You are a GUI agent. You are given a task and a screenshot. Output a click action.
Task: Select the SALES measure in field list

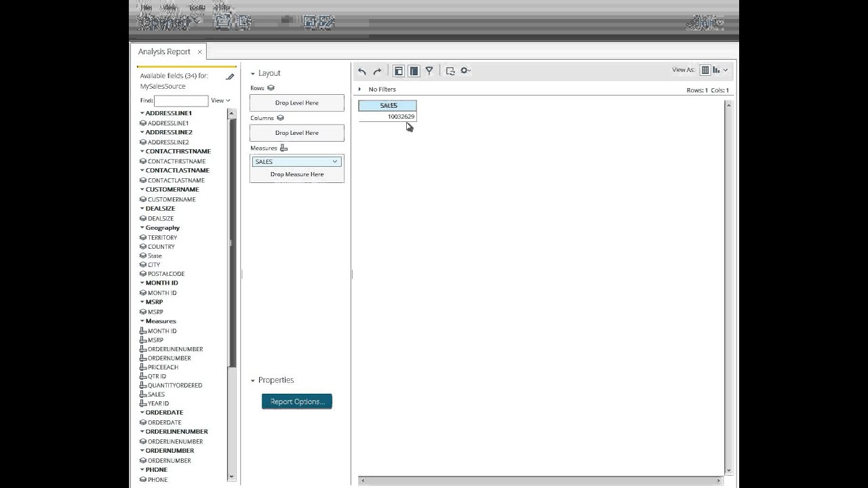point(156,394)
